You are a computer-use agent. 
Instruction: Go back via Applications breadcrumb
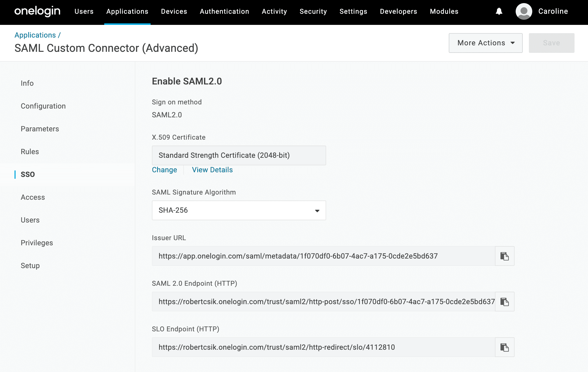pos(35,35)
